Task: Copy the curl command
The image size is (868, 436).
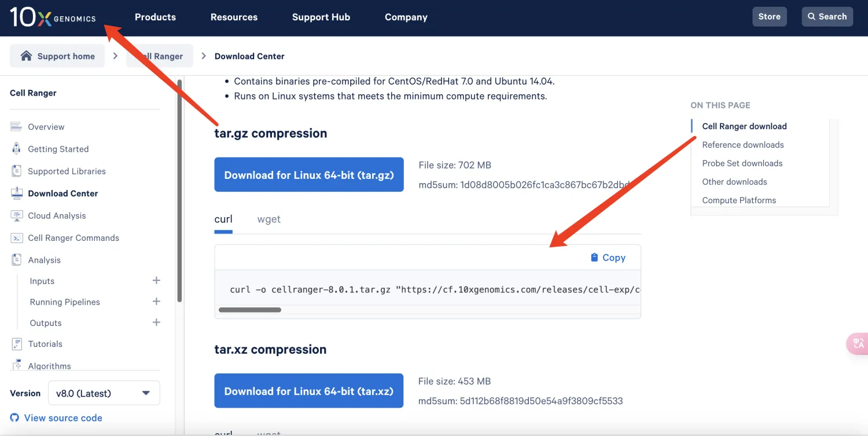Action: [x=608, y=258]
